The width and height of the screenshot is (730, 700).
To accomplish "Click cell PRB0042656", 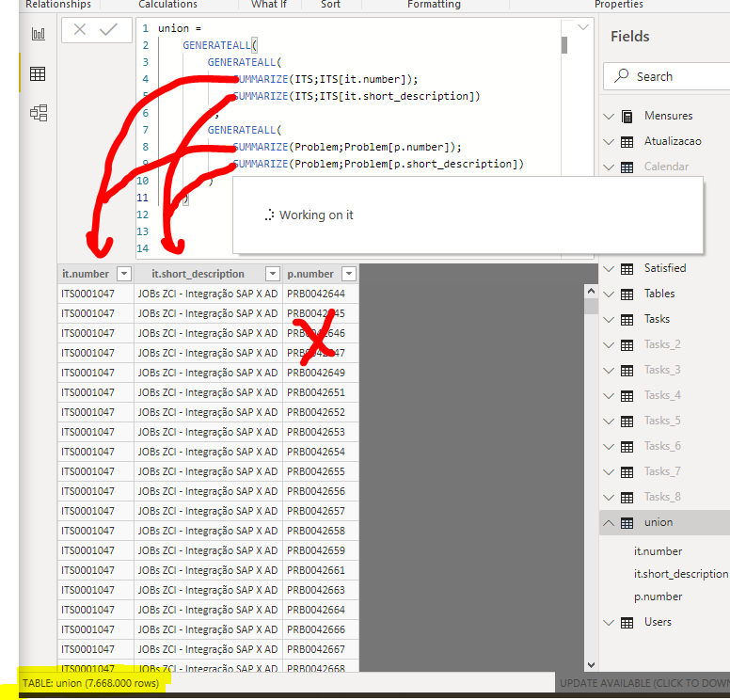I will pos(320,491).
